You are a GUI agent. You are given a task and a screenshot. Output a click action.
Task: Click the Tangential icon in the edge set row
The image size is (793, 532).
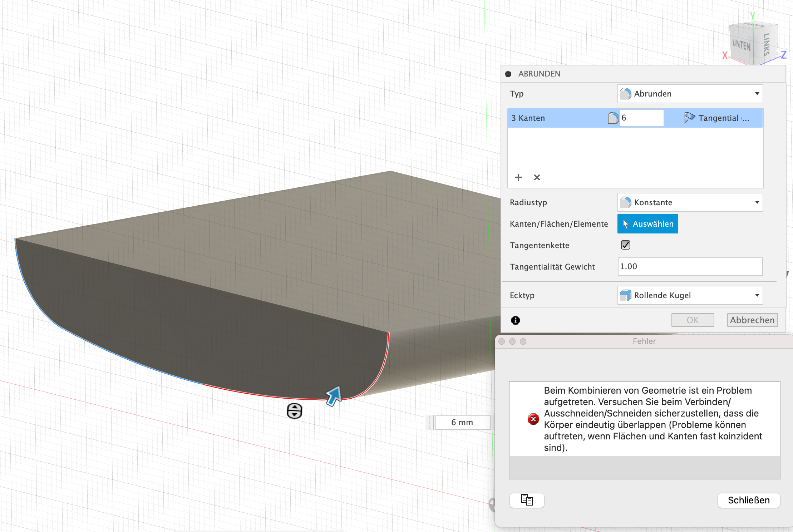(x=690, y=118)
